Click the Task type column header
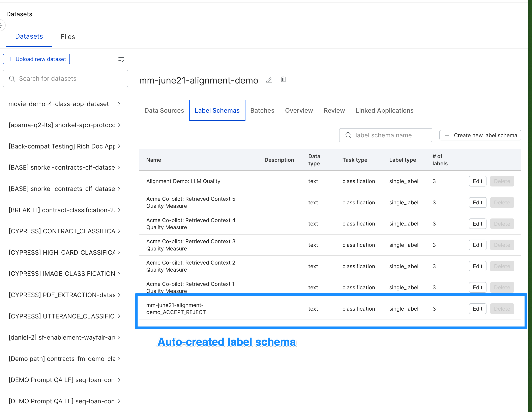The image size is (532, 412). [x=355, y=160]
